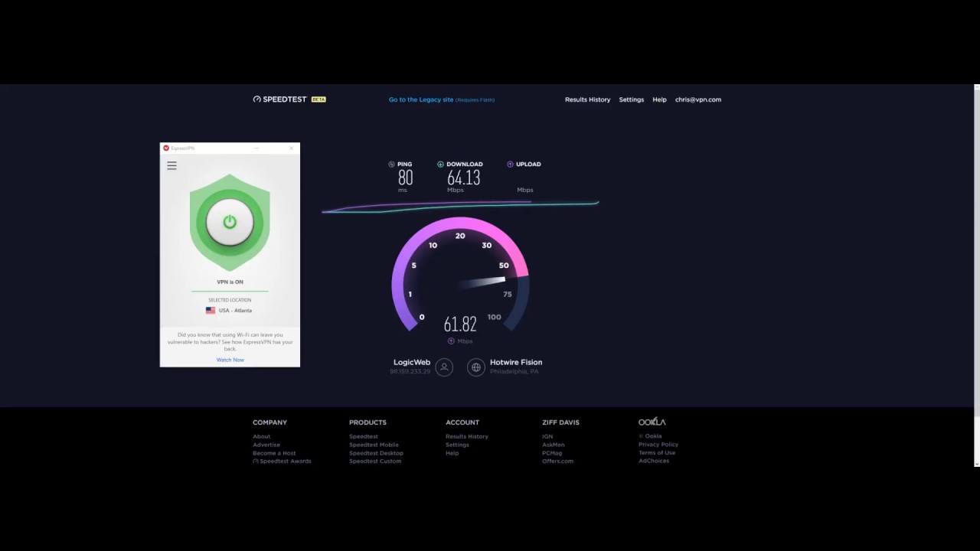Click the Download arrow icon
Screen dimensions: 980x551
tap(440, 165)
